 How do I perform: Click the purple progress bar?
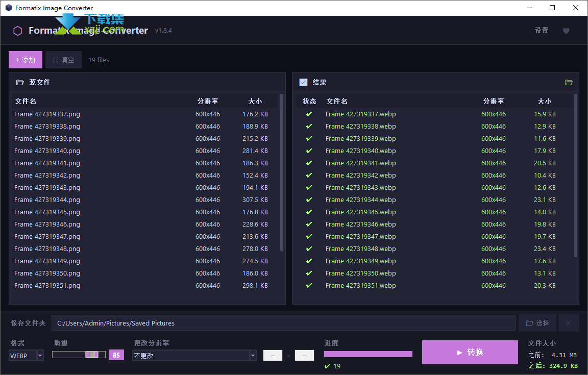pos(368,354)
